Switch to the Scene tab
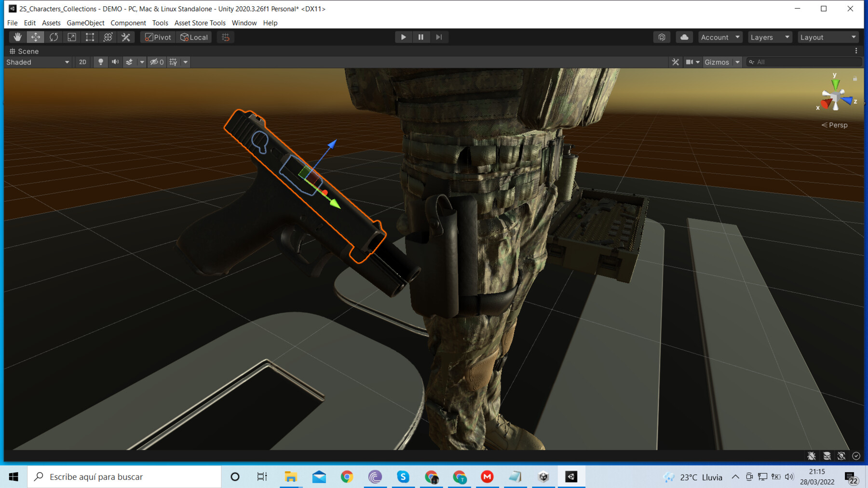Screen dimensions: 868x488 pos(24,51)
